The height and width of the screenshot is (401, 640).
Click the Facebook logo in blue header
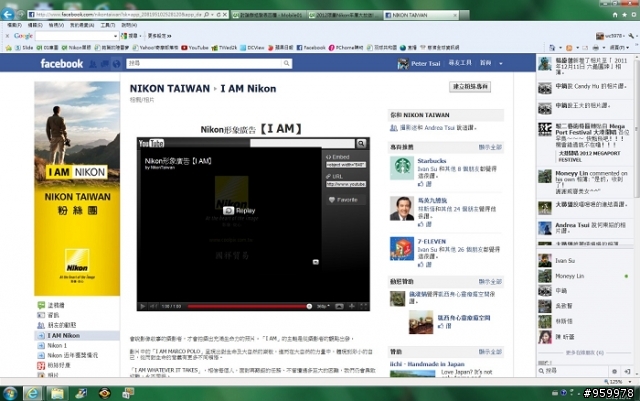(62, 63)
